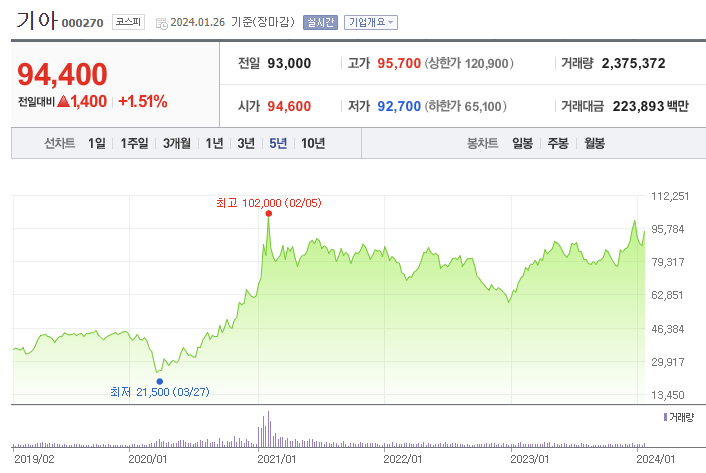This screenshot has height=473, width=706.
Task: Click the 2021/01 x-axis label
Action: (x=276, y=459)
